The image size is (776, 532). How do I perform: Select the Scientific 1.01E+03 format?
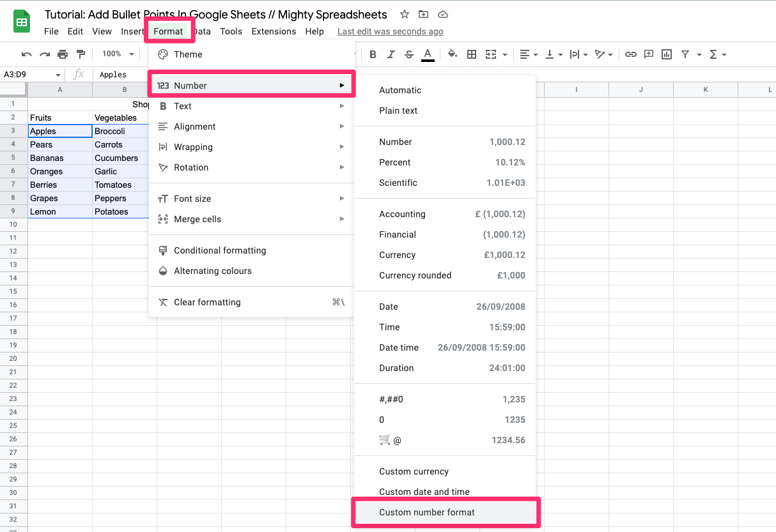click(x=446, y=183)
